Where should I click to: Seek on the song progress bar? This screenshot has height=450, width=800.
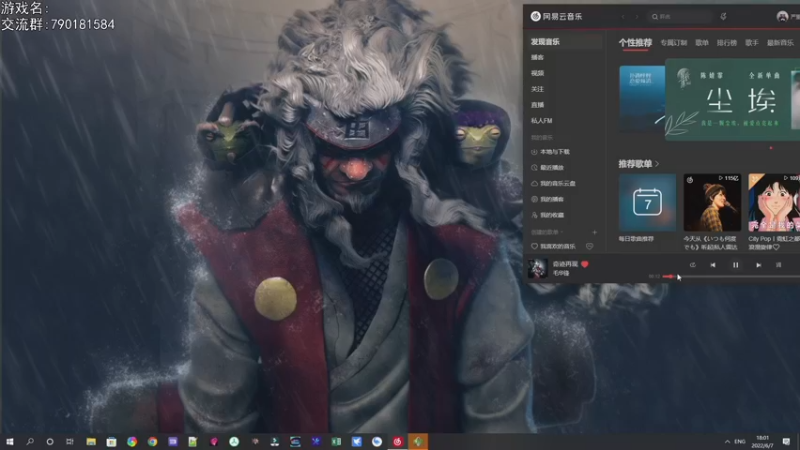coord(731,277)
